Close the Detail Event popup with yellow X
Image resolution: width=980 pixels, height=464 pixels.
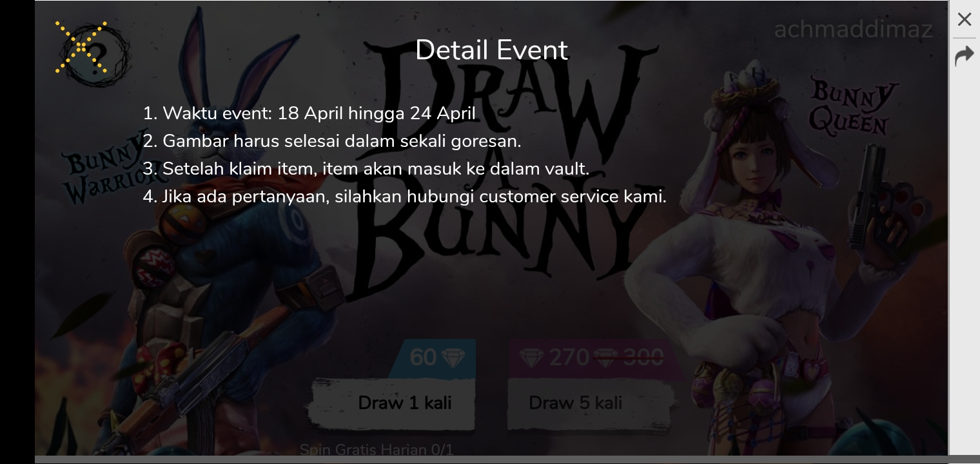point(81,46)
